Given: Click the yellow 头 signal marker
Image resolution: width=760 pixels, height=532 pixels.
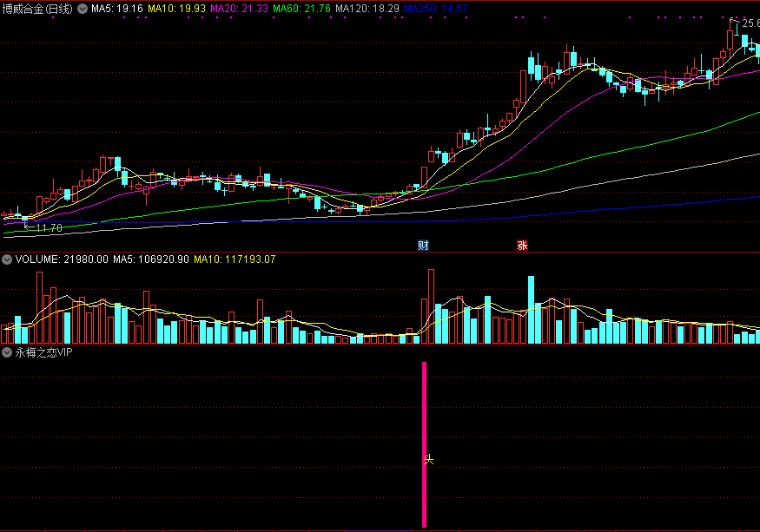Looking at the screenshot, I should tap(428, 459).
